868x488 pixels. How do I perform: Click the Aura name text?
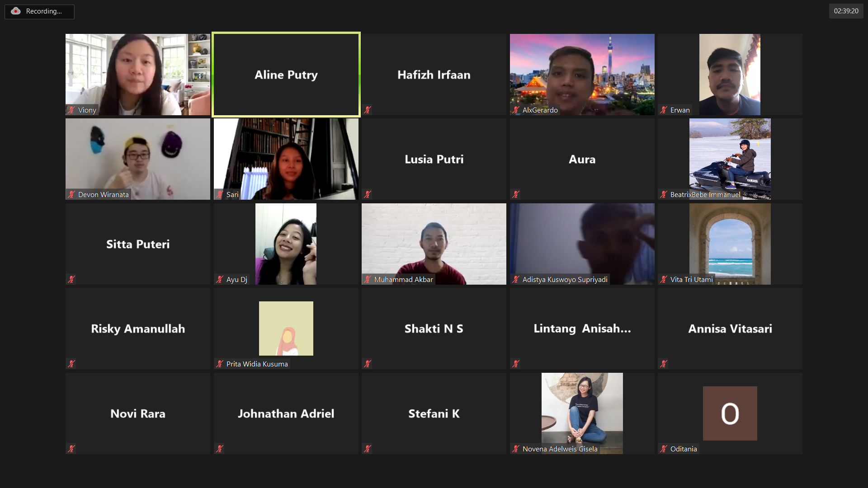582,159
